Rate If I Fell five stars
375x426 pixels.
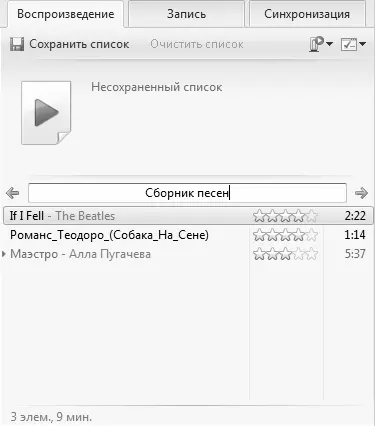311,216
